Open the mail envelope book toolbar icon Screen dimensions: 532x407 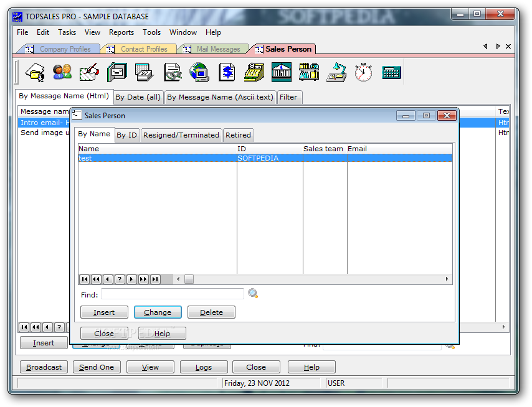pos(117,72)
